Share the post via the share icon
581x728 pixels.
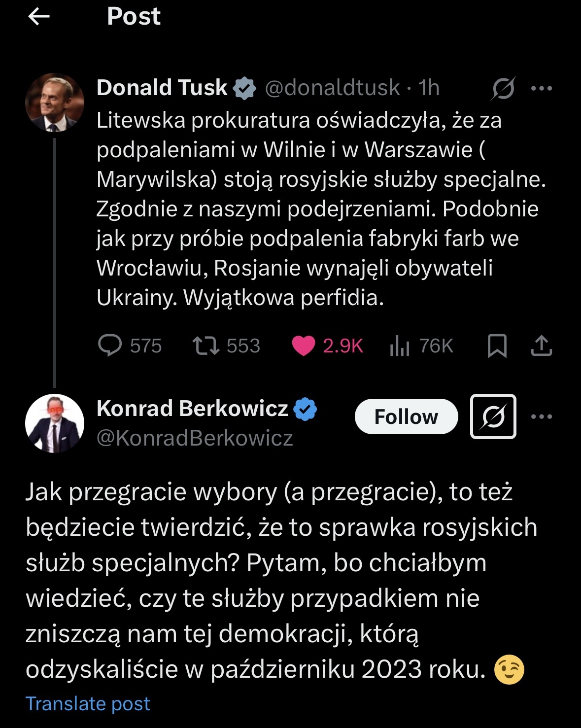pyautogui.click(x=541, y=346)
